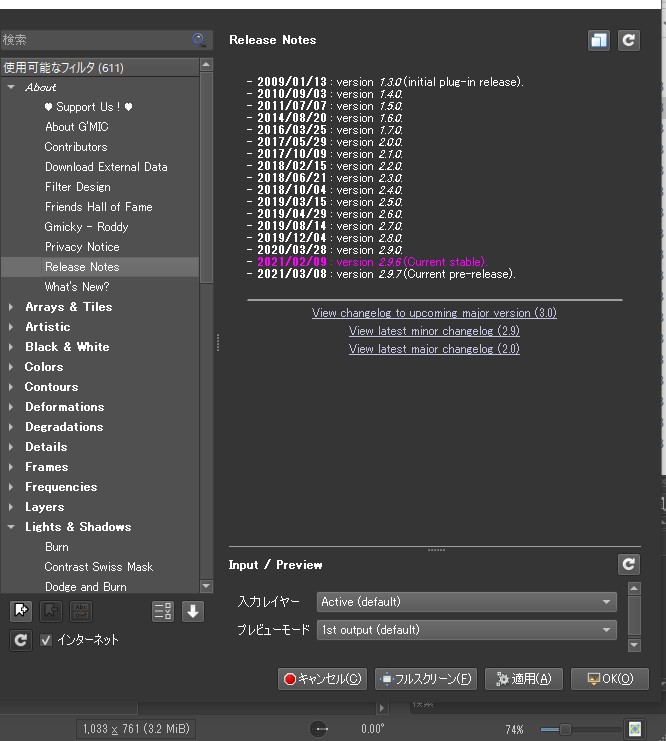
Task: Expand the Contours category
Action: (x=11, y=387)
